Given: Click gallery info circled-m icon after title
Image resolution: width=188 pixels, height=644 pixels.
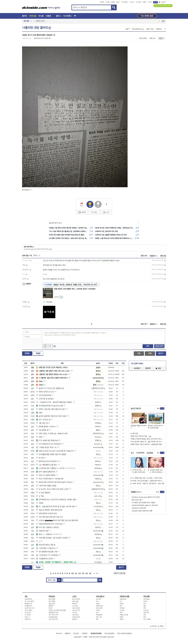Looking at the screenshot, I should pos(50,28).
